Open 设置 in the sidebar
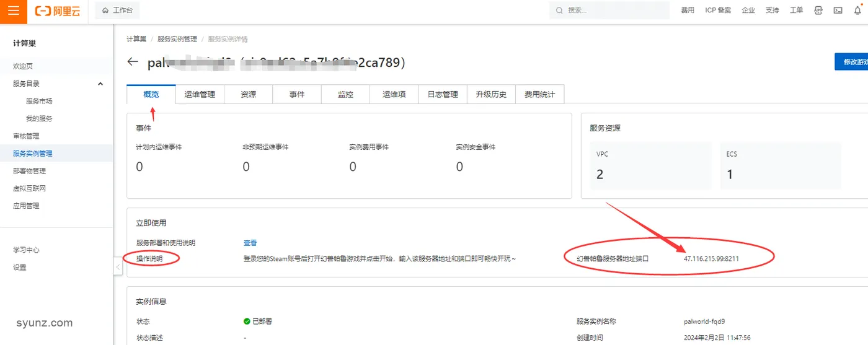The width and height of the screenshot is (868, 345). pos(20,268)
